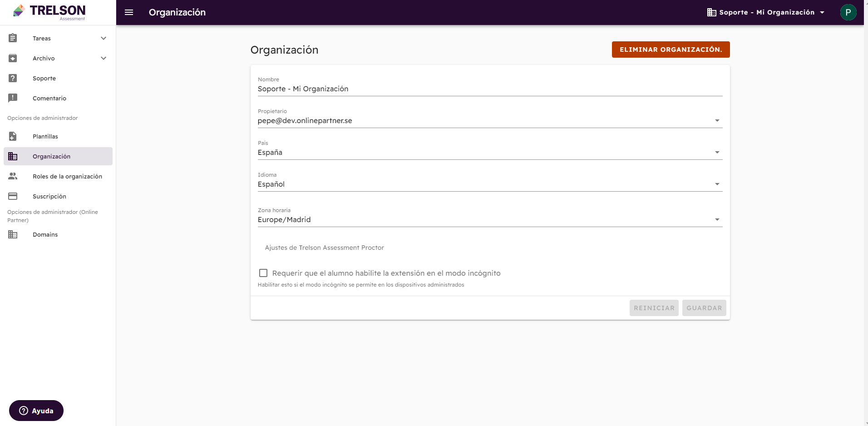Expand the Archivo sidebar section

(104, 58)
